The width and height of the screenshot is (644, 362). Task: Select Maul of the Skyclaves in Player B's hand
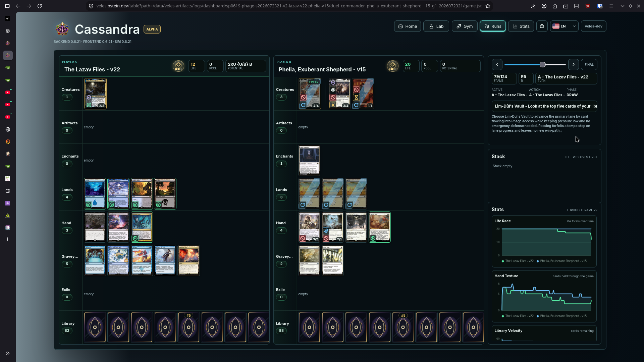pyautogui.click(x=356, y=227)
